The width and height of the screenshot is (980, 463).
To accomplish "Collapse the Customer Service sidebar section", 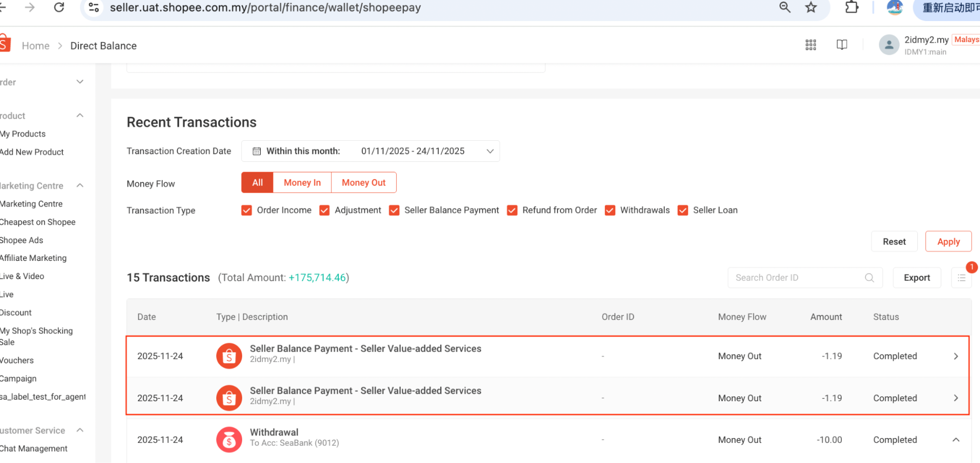I will click(x=80, y=430).
